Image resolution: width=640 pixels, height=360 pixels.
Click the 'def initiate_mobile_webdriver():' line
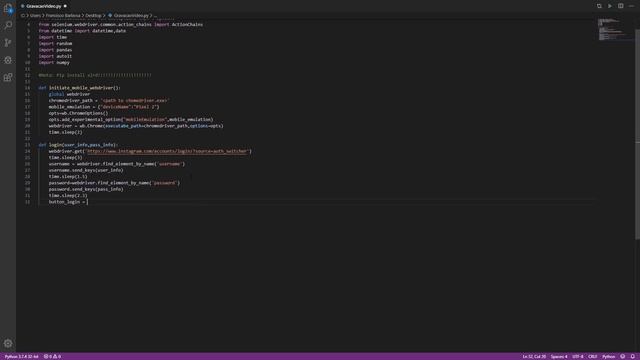click(x=79, y=88)
